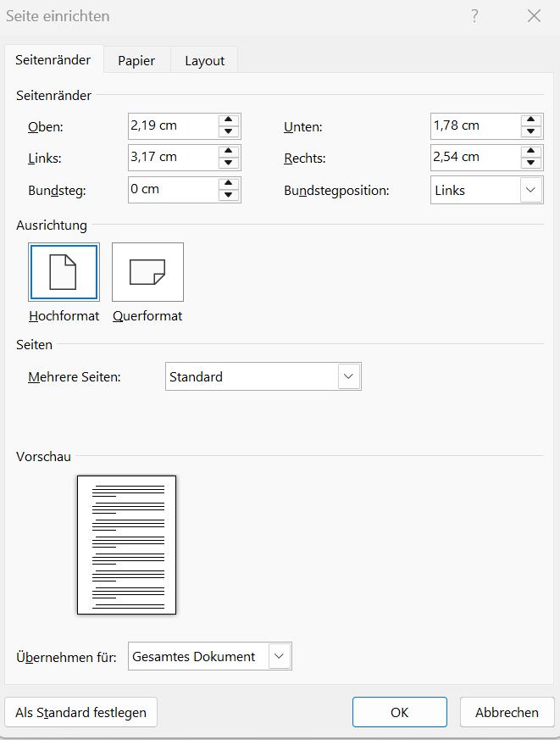Decrease the Unten margin with down arrow
Image resolution: width=560 pixels, height=740 pixels.
pos(531,131)
